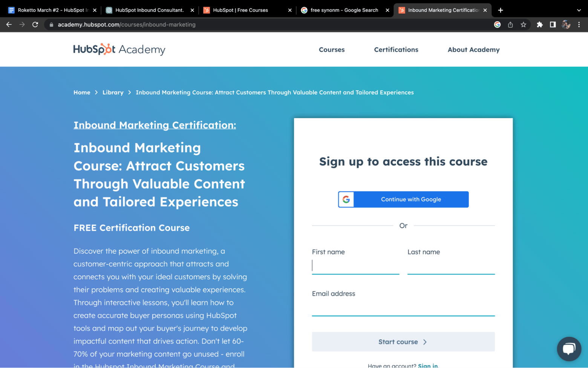
Task: Navigate back with the browser back arrow
Action: click(x=9, y=25)
